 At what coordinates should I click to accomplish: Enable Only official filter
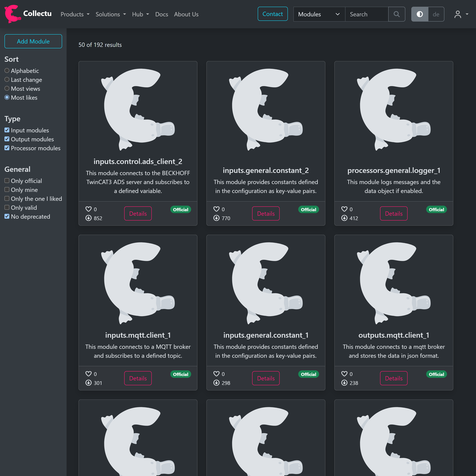(x=7, y=181)
